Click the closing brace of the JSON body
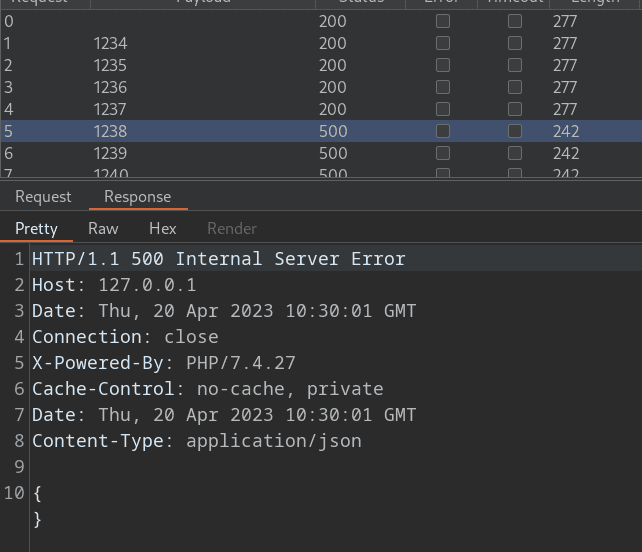 (37, 520)
